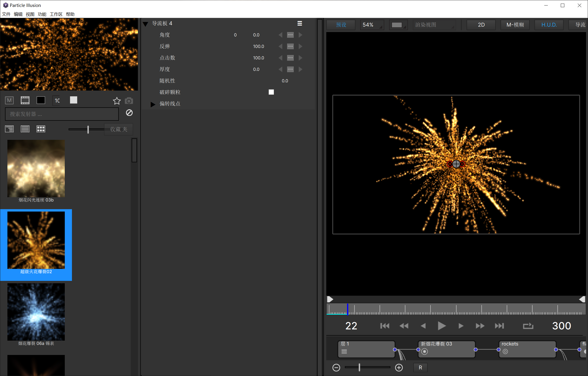Toggle the M-模糊 motion blur button
The height and width of the screenshot is (376, 588).
pos(515,25)
